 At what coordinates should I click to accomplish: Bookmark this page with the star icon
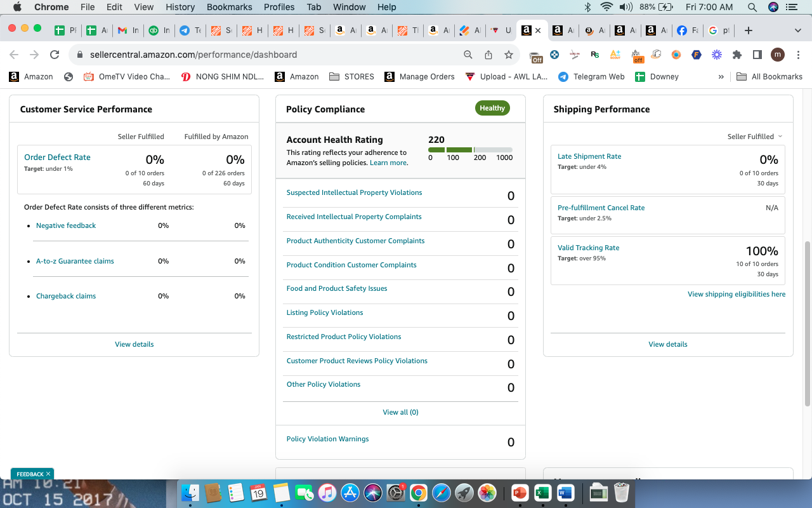coord(508,55)
